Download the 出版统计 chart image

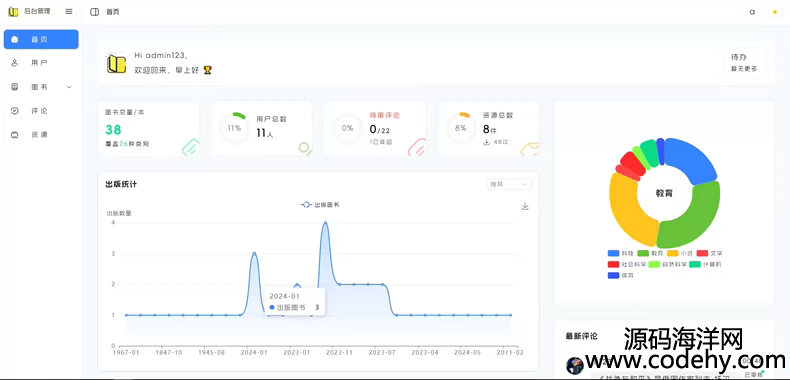(x=525, y=206)
